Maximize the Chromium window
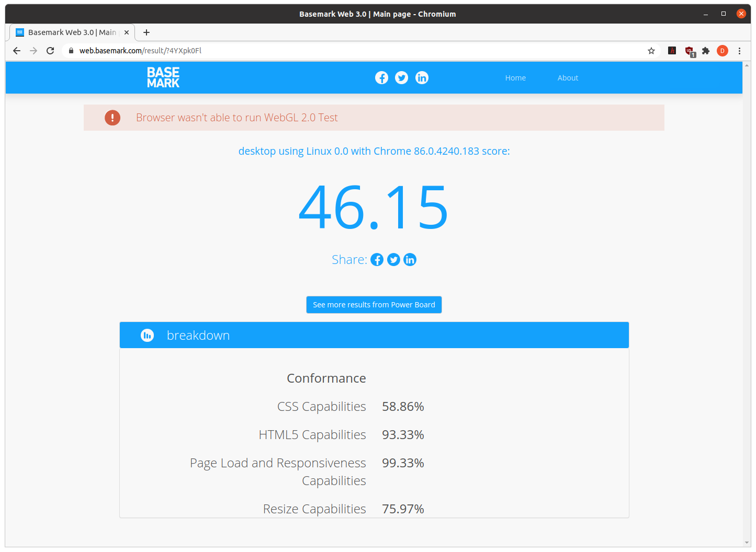This screenshot has width=756, height=552. point(724,14)
